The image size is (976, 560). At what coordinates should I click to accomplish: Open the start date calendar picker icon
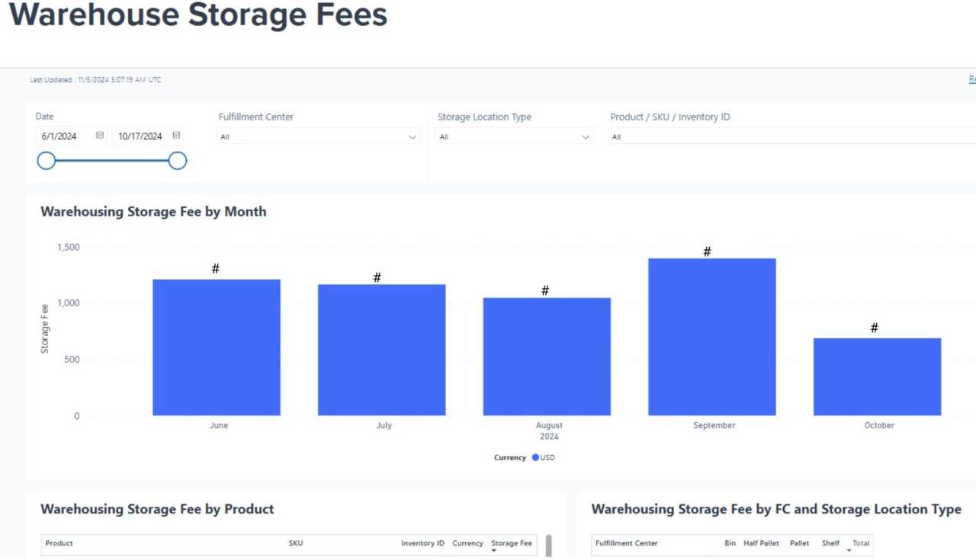[x=100, y=136]
